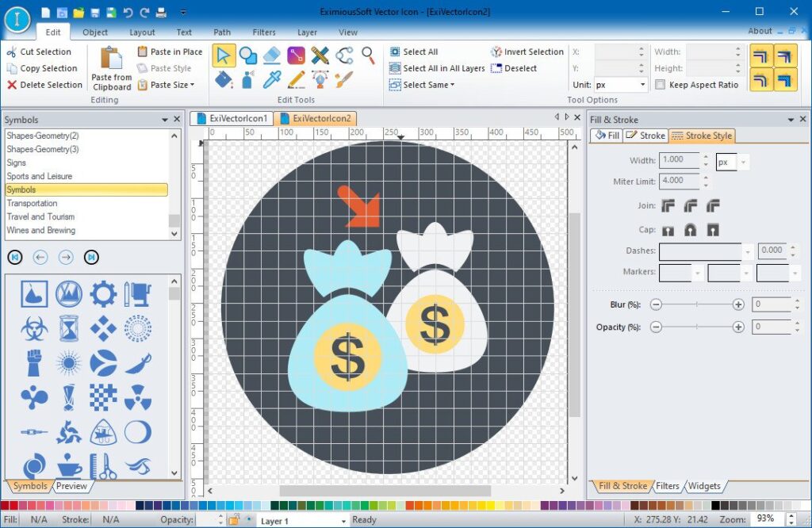Screen dimensions: 812x528
Task: Choose the round cap style icon
Action: [x=691, y=229]
